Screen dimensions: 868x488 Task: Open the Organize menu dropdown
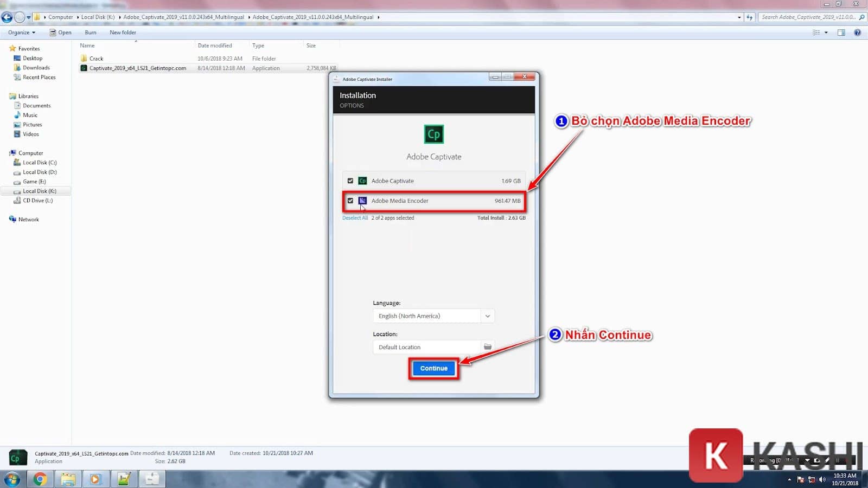(22, 33)
